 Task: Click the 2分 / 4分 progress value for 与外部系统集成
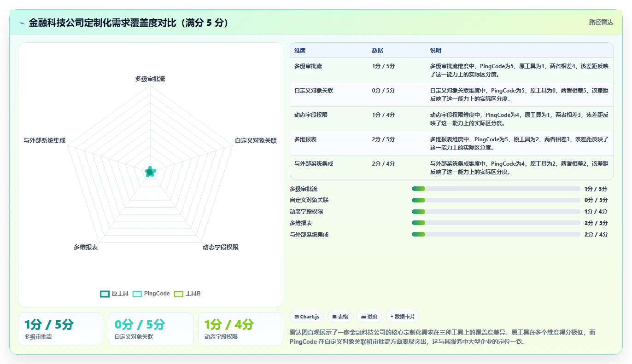(x=596, y=234)
